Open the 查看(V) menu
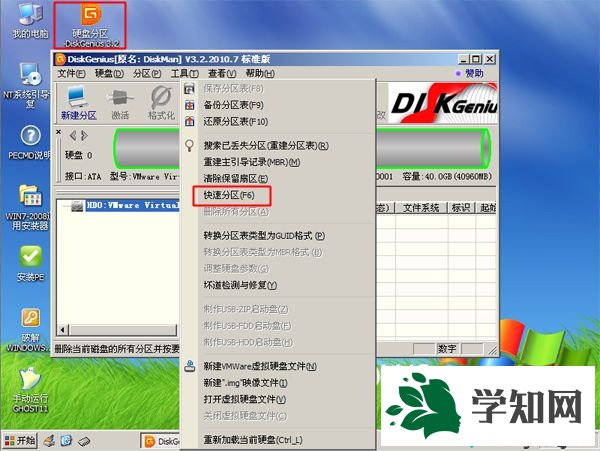The width and height of the screenshot is (600, 451). tap(222, 73)
